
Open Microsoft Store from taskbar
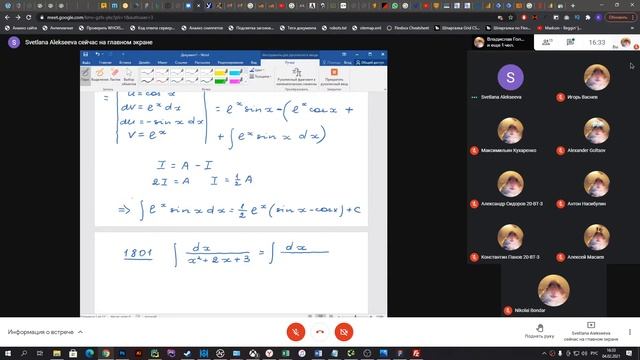click(73, 353)
